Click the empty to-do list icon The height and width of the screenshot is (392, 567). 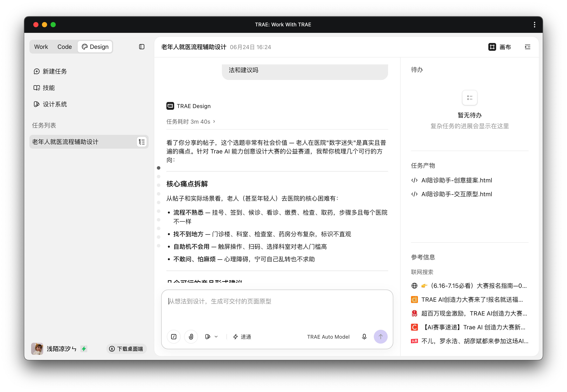[470, 98]
